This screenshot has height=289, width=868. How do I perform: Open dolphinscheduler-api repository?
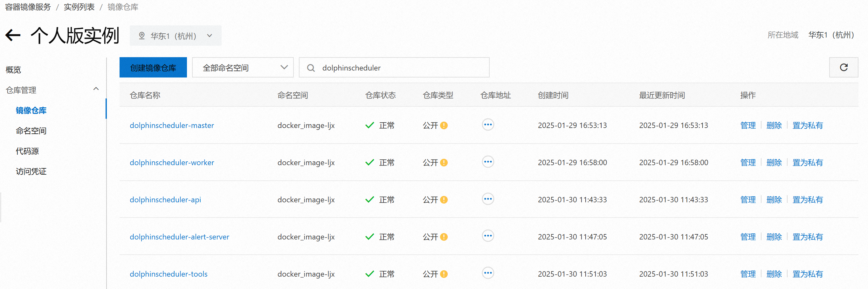(x=165, y=200)
